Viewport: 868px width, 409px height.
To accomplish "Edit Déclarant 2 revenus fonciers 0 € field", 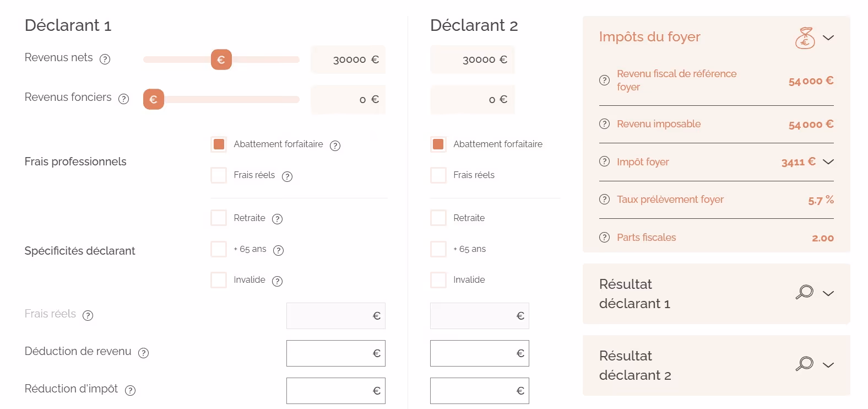I will 473,99.
